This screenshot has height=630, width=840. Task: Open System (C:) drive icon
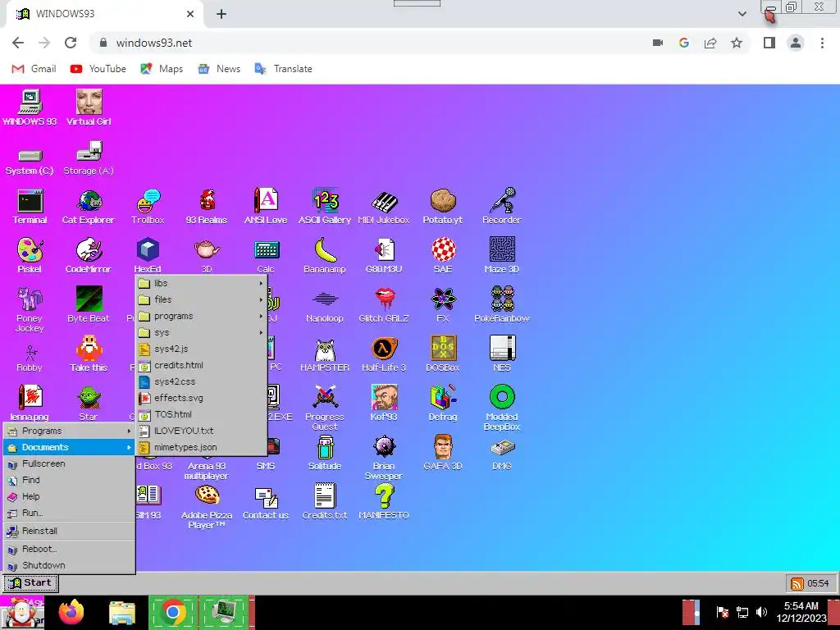coord(30,162)
